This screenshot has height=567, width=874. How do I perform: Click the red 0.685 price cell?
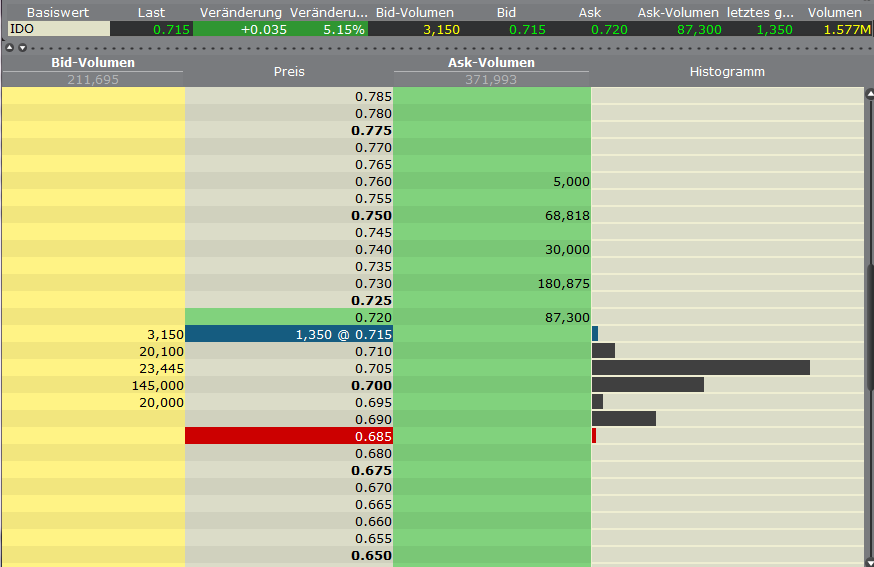[289, 436]
